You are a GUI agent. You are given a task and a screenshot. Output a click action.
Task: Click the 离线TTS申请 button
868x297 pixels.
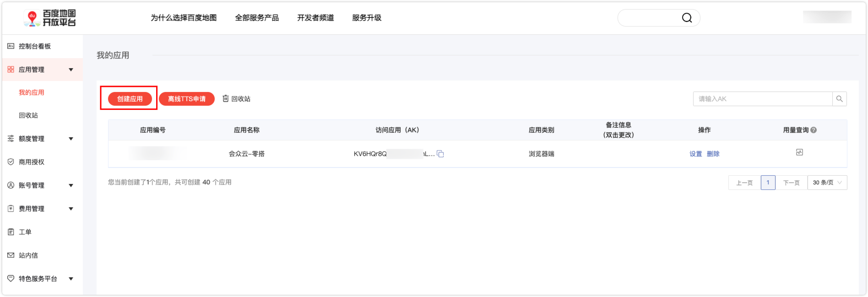tap(187, 99)
